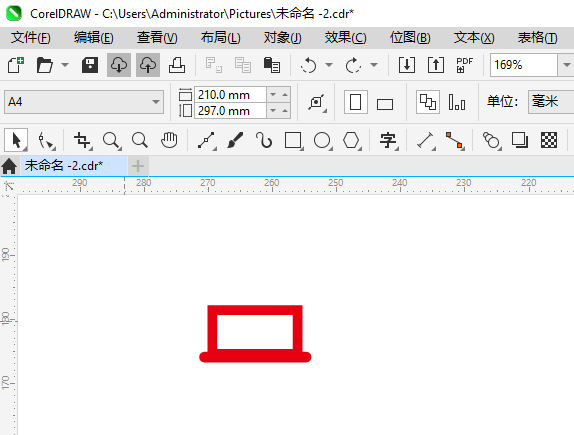Select the second magnifier zoom tool
This screenshot has width=574, height=435.
pyautogui.click(x=140, y=140)
